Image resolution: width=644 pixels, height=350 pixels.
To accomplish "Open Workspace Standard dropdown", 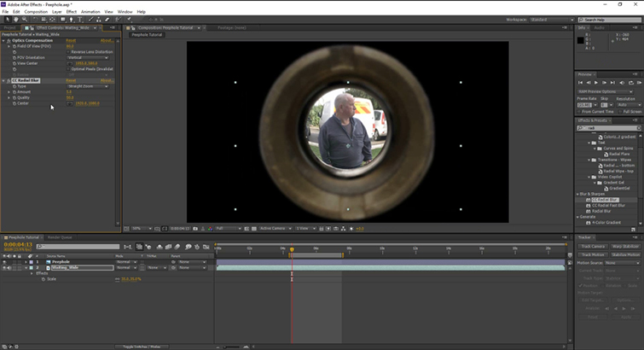I will coord(552,20).
